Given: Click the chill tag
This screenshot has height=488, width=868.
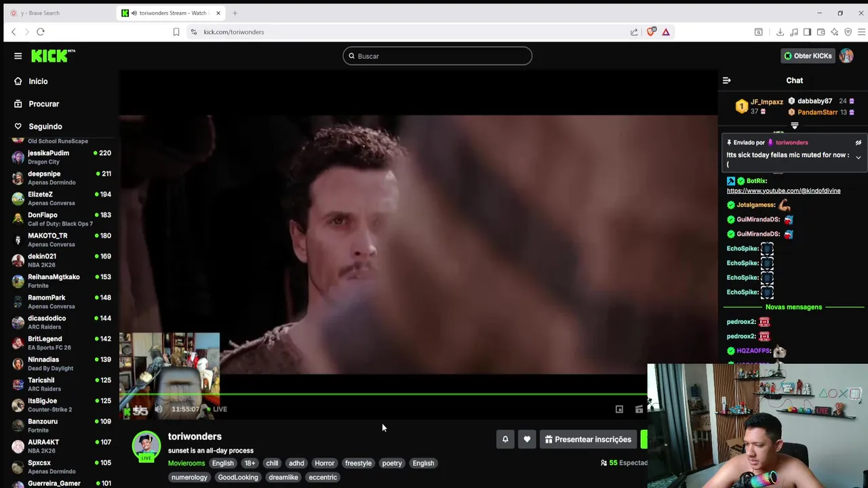Looking at the screenshot, I should (x=272, y=464).
